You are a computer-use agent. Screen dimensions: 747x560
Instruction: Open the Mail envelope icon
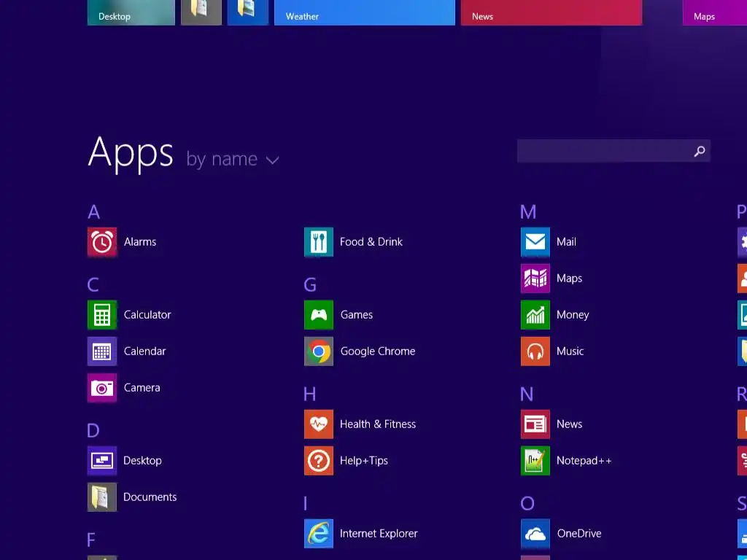coord(535,242)
